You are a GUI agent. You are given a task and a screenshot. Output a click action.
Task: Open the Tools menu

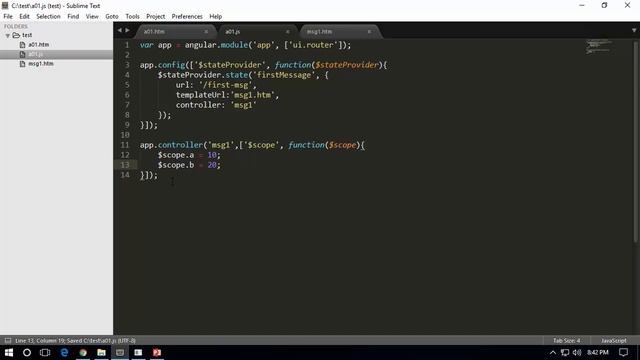pos(132,16)
